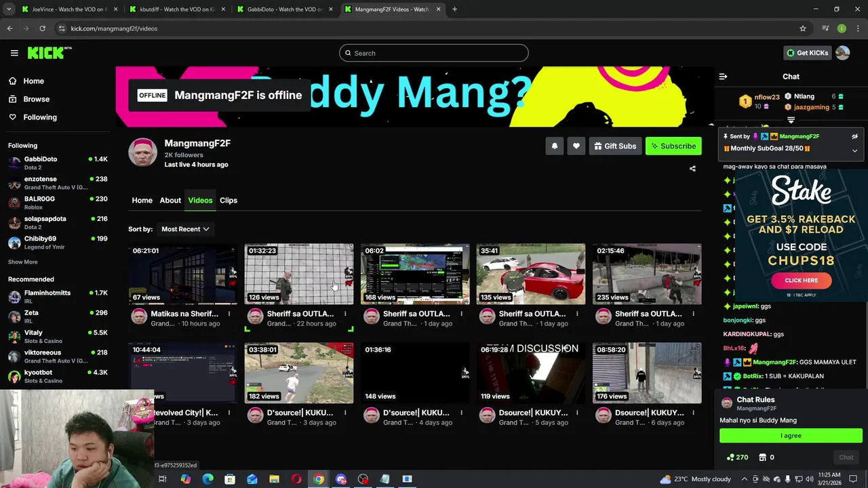Open the 08:58:20 video thumbnail
The width and height of the screenshot is (868, 488).
(x=647, y=373)
